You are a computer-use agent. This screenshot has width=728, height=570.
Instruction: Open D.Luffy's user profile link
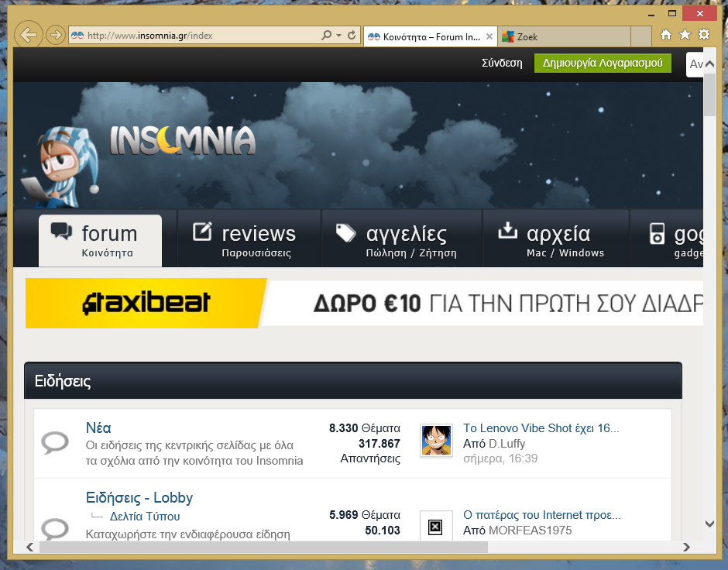[x=507, y=444]
